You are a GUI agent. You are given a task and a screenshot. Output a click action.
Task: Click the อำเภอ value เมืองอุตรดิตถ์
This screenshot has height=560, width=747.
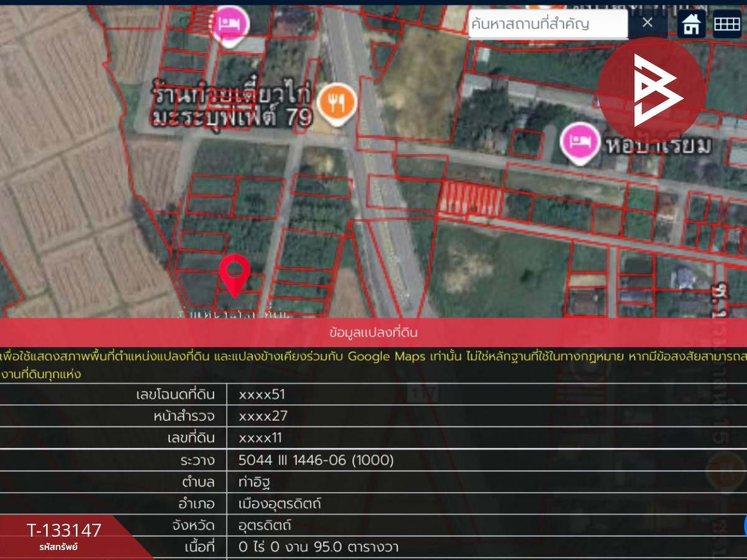(x=280, y=504)
